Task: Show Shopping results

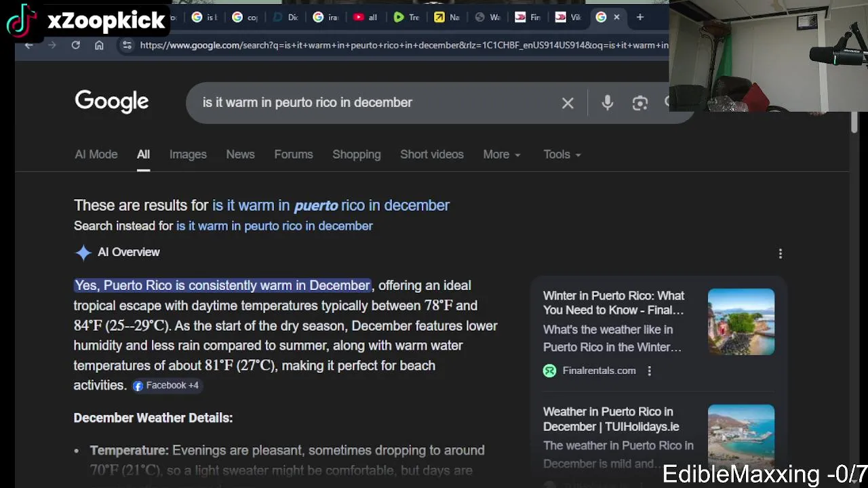Action: [x=356, y=155]
